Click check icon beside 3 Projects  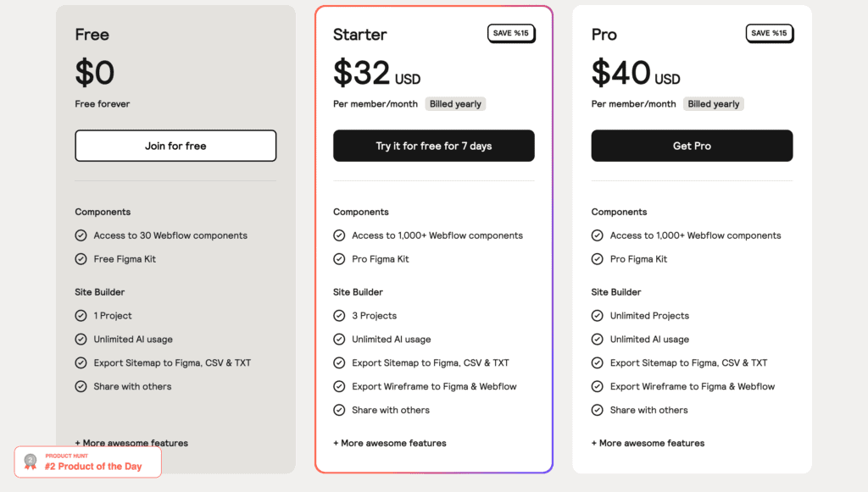coord(339,316)
